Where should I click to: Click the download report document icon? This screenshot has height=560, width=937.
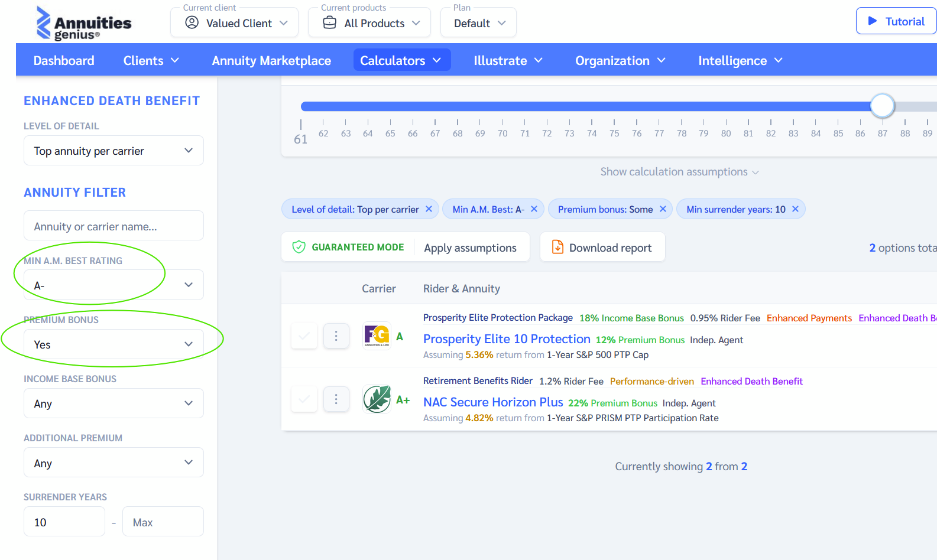557,247
